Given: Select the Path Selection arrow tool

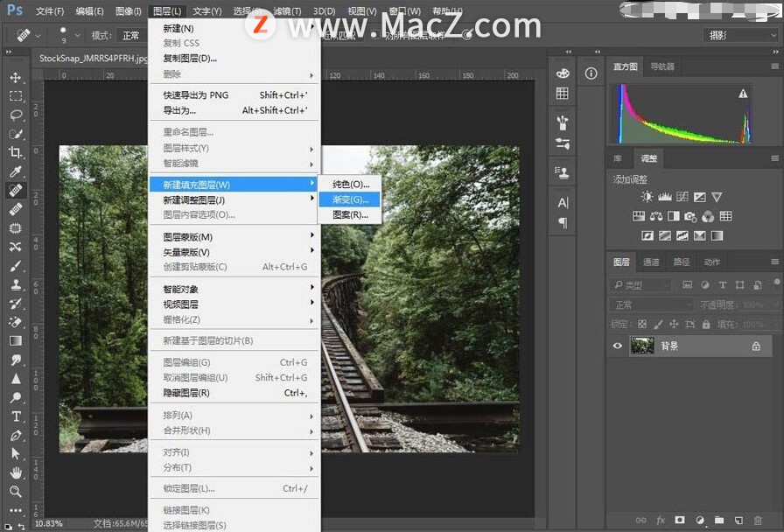Looking at the screenshot, I should (16, 454).
